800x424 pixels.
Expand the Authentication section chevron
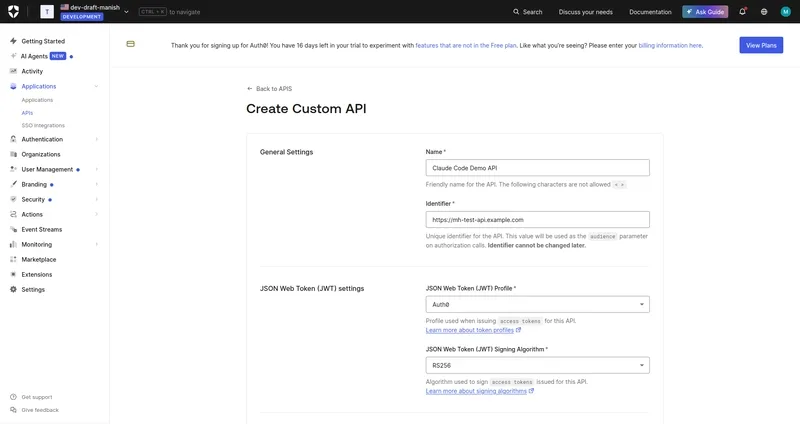click(x=96, y=139)
